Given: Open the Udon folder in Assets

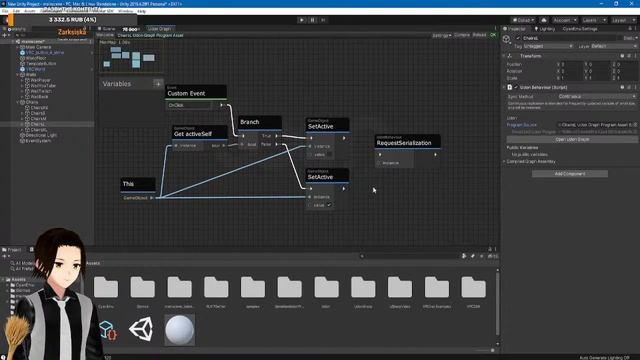Looking at the screenshot, I should 326,292.
